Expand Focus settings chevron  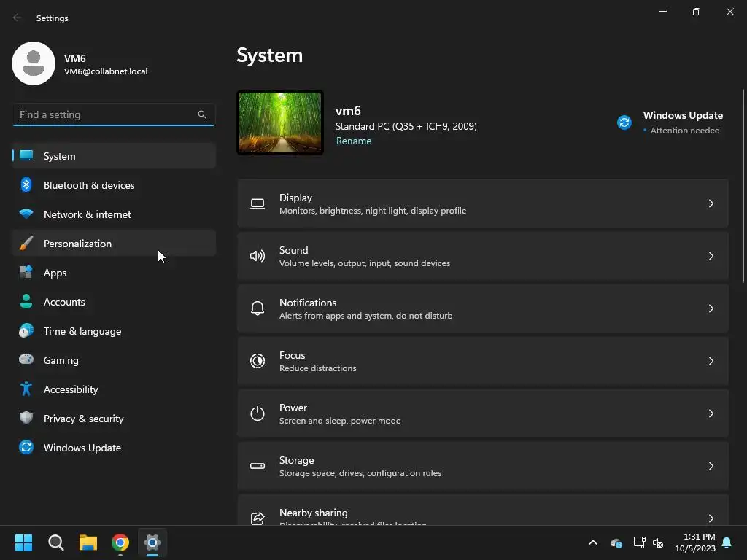(711, 361)
